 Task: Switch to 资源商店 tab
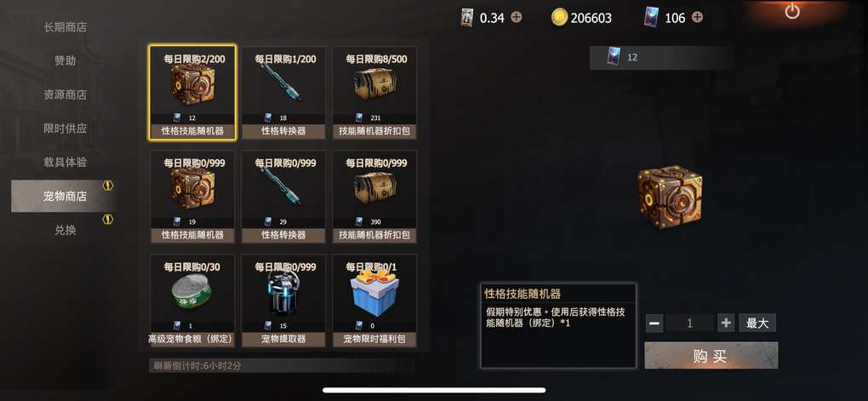point(65,95)
